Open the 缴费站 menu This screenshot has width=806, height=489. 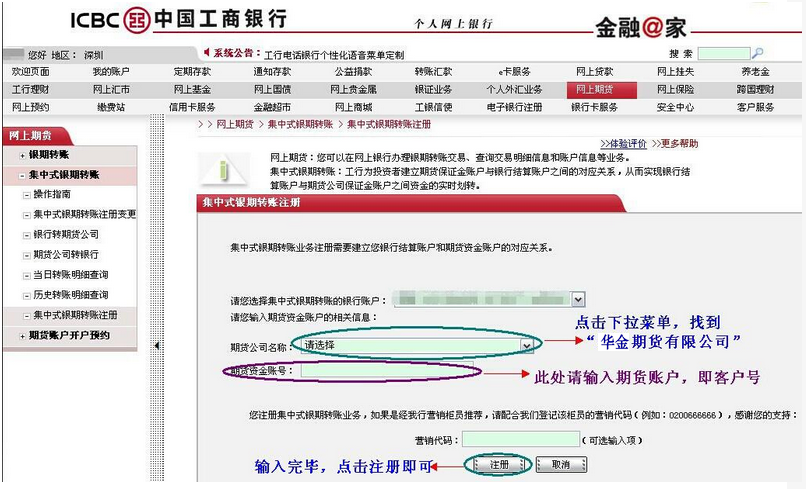pyautogui.click(x=111, y=107)
